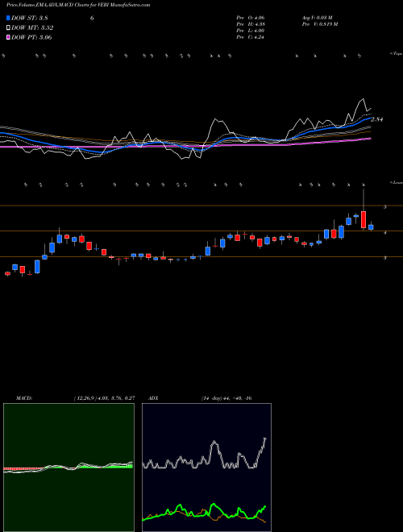Click the 'MACD:' panel heading
403x532 pixels.
23,398
